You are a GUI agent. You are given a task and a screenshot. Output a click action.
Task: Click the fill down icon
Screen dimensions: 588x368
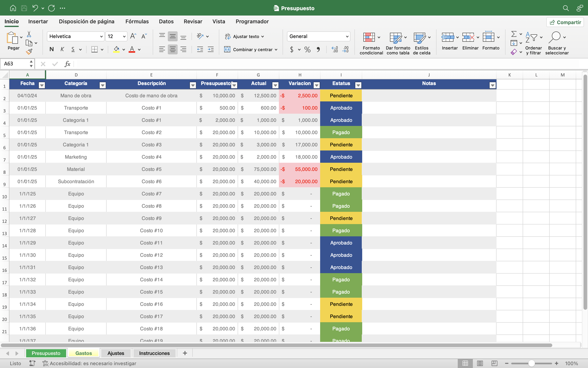coord(514,43)
